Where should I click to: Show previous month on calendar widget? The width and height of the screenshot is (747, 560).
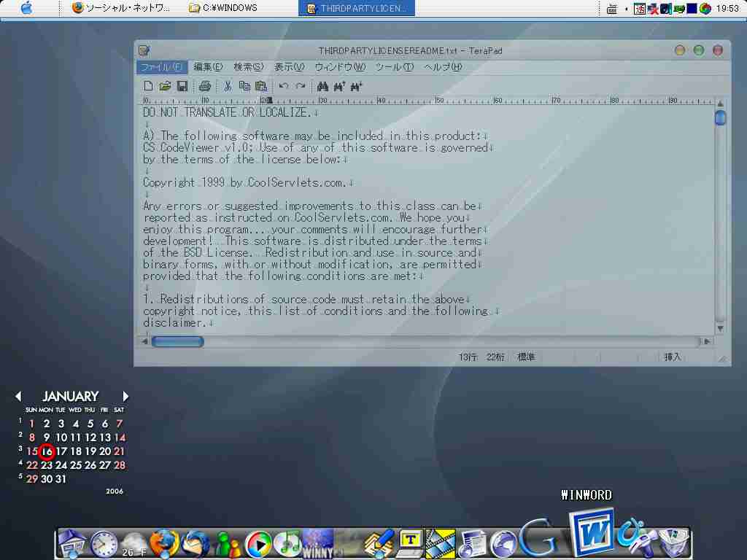[18, 396]
